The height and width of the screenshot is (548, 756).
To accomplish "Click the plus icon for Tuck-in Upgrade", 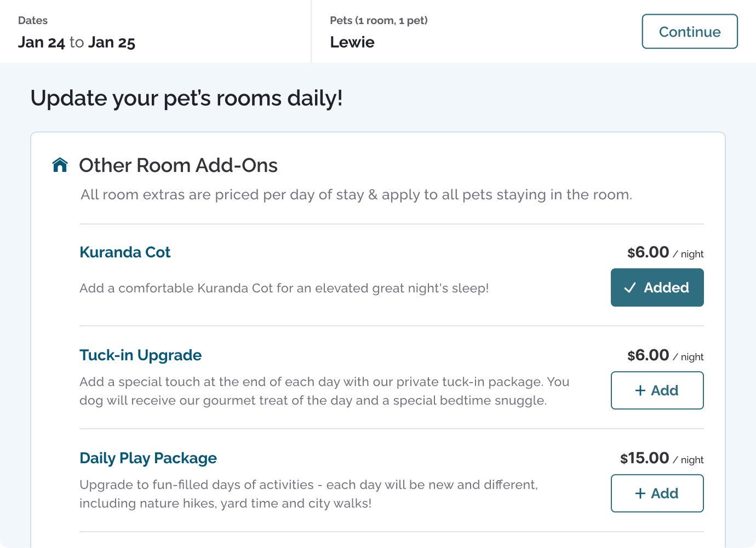I will [x=640, y=390].
